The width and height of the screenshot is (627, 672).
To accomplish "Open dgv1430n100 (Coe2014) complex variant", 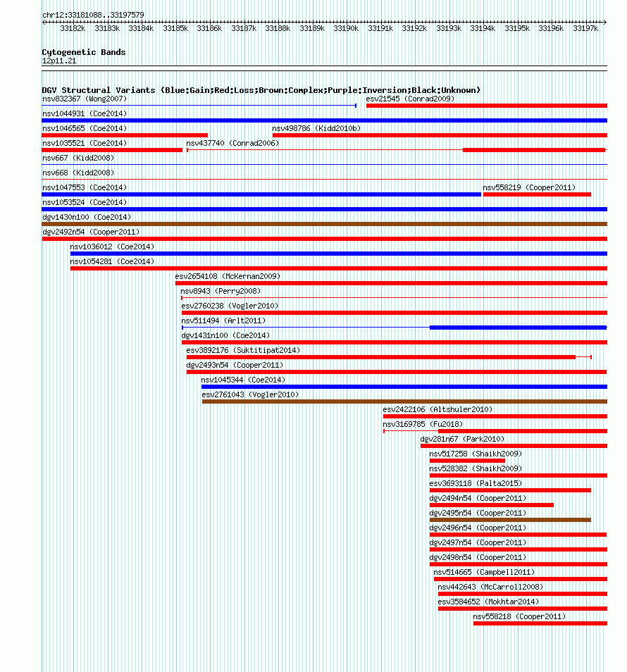I will [87, 217].
